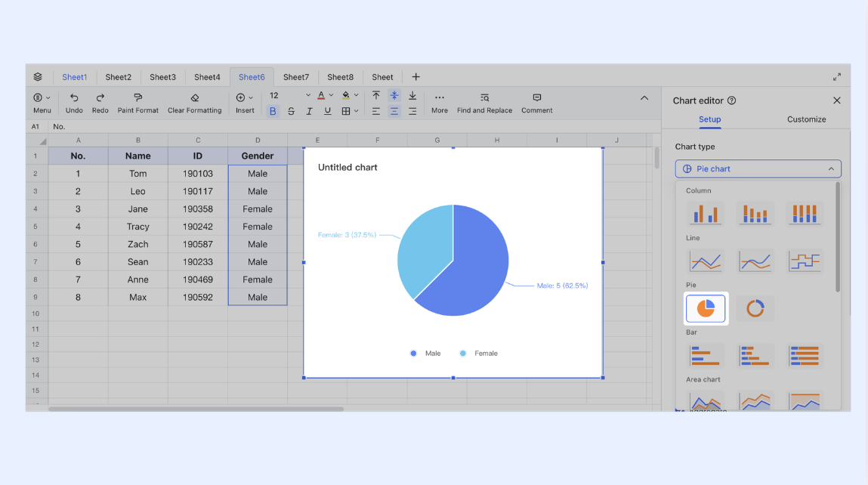868x485 pixels.
Task: Toggle underline formatting
Action: (328, 111)
